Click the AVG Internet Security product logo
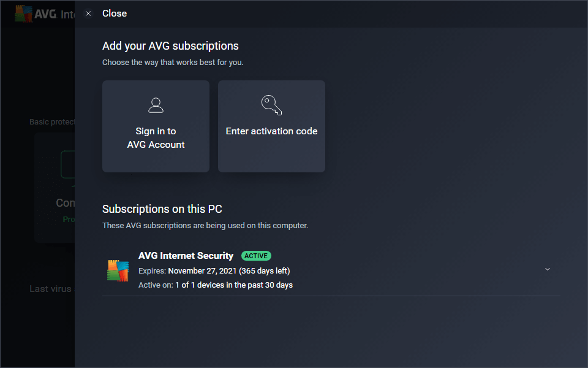588x368 pixels. 118,270
